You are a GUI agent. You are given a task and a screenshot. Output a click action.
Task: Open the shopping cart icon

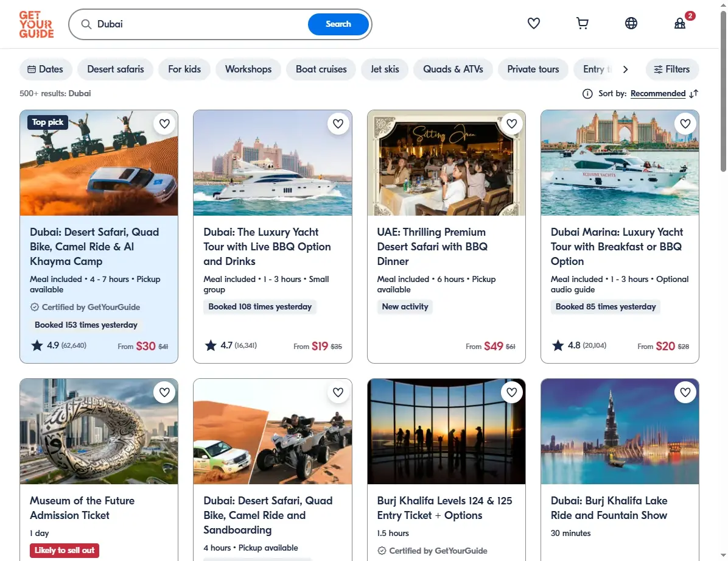tap(582, 23)
